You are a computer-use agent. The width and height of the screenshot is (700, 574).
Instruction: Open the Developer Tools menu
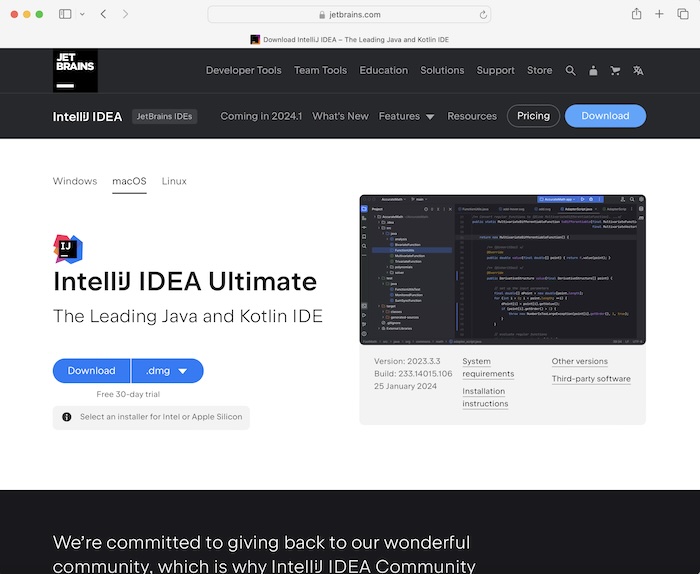click(243, 71)
